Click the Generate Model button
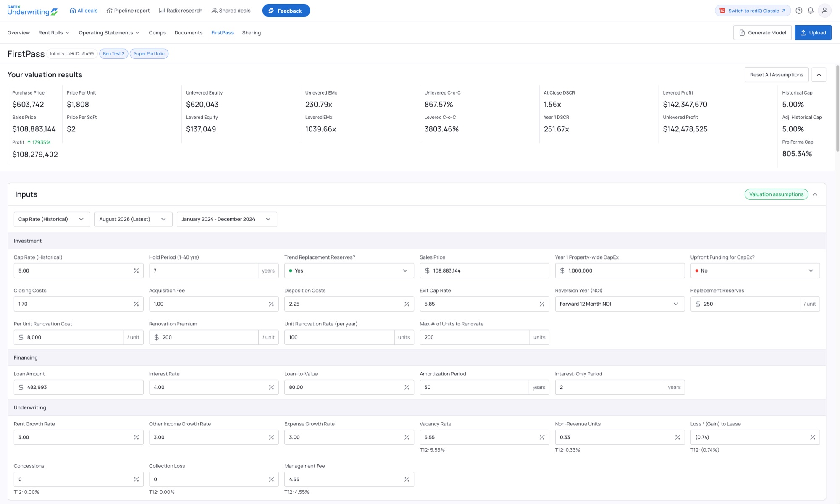The image size is (840, 504). point(762,33)
